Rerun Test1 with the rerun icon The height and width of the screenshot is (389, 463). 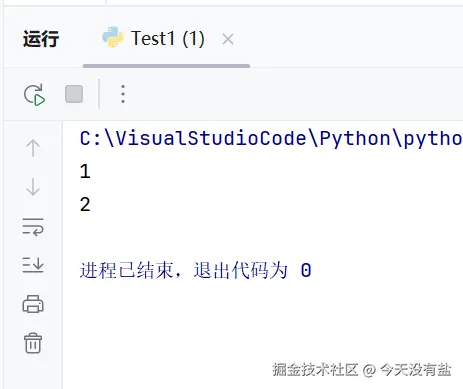34,95
